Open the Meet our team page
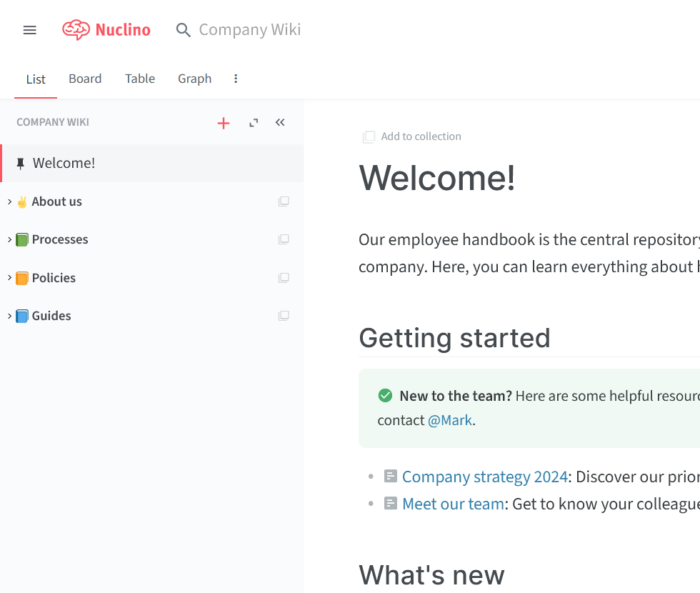This screenshot has width=700, height=593. click(x=452, y=504)
